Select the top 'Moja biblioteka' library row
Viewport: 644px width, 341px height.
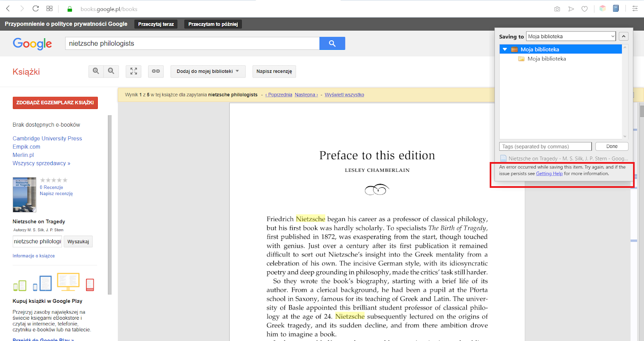tap(561, 49)
